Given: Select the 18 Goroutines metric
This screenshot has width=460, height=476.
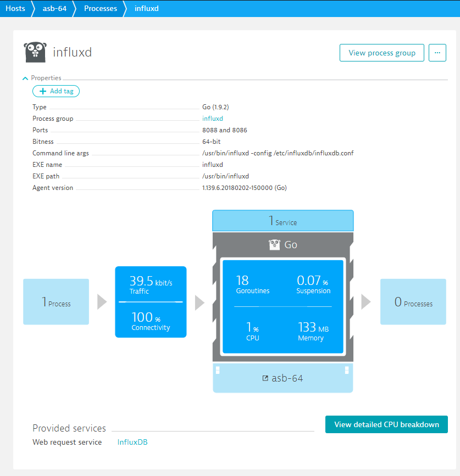Looking at the screenshot, I should tap(253, 284).
